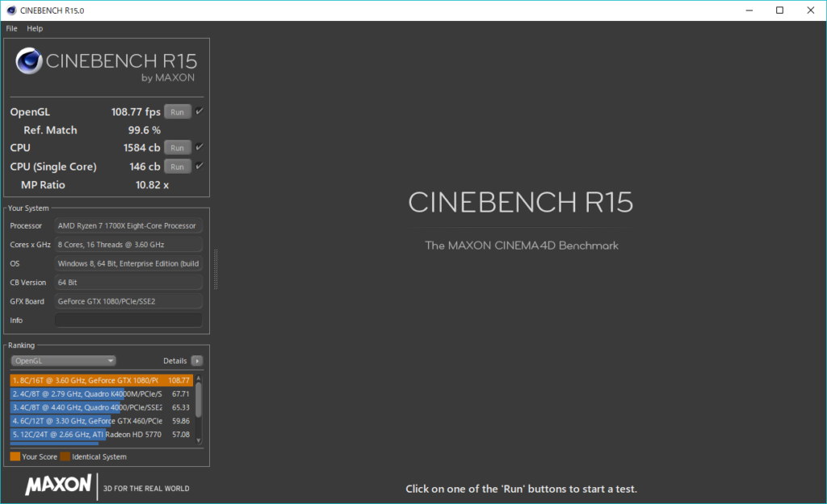Run the OpenGL benchmark test

(177, 111)
